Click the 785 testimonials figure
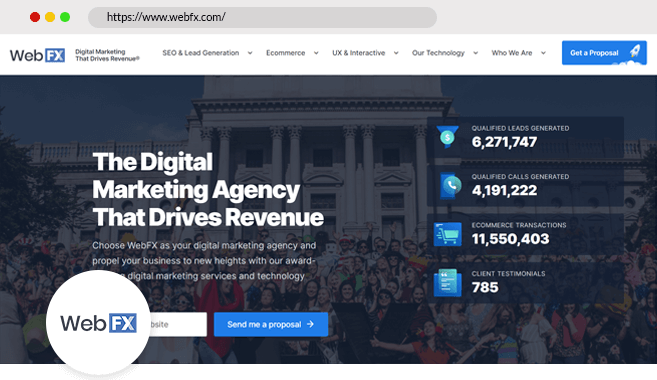Image resolution: width=657 pixels, height=380 pixels. [485, 287]
